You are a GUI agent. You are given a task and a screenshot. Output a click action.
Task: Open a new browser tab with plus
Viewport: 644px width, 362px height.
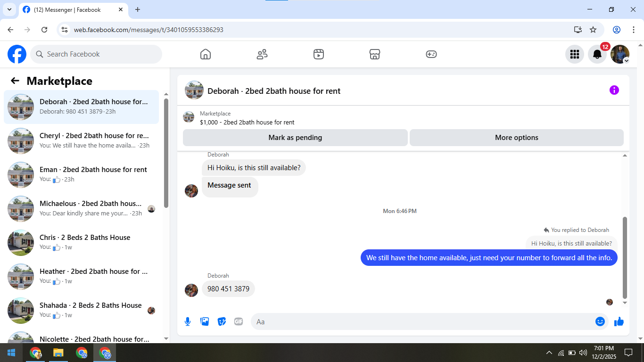(x=138, y=9)
